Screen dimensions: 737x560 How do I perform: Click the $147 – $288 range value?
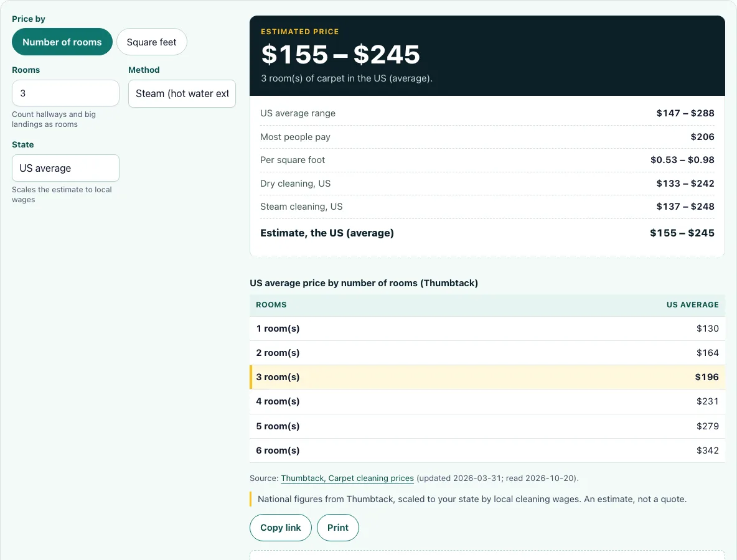tap(685, 113)
